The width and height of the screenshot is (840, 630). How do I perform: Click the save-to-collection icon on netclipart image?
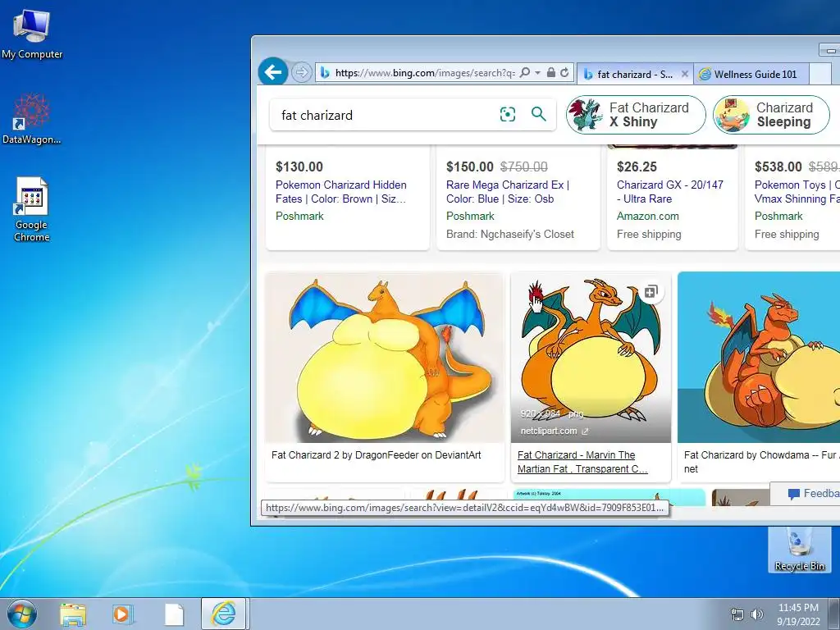pyautogui.click(x=651, y=292)
